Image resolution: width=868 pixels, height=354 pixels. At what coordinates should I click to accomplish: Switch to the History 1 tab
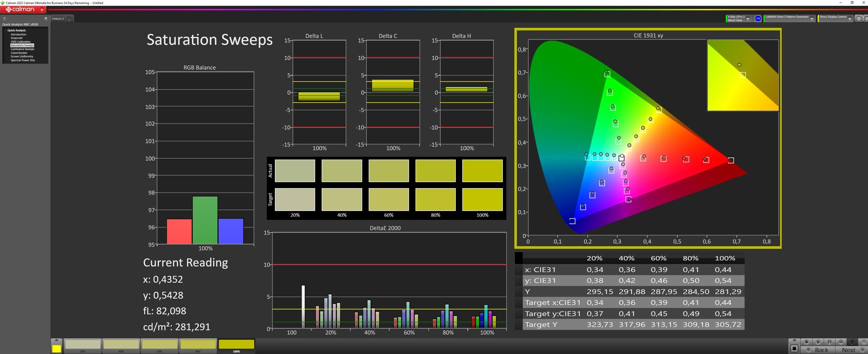58,19
